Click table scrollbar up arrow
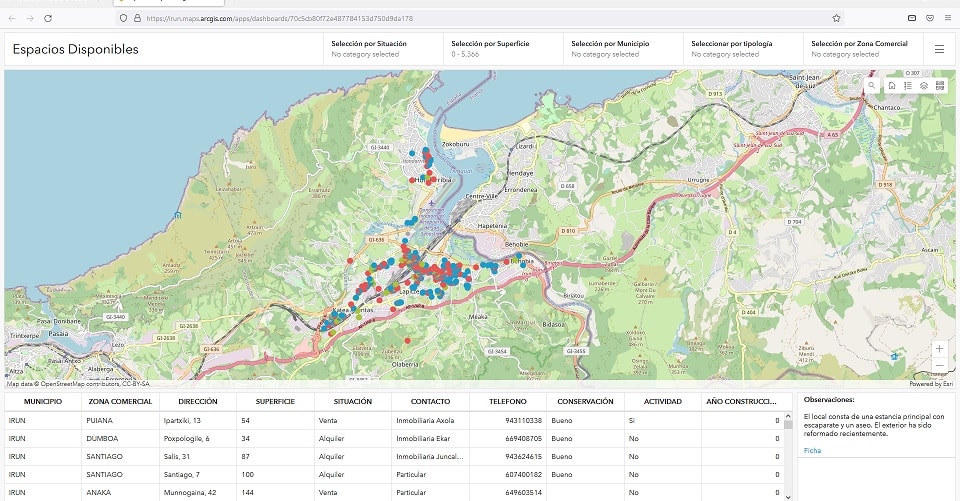Image resolution: width=960 pixels, height=501 pixels. [x=788, y=416]
